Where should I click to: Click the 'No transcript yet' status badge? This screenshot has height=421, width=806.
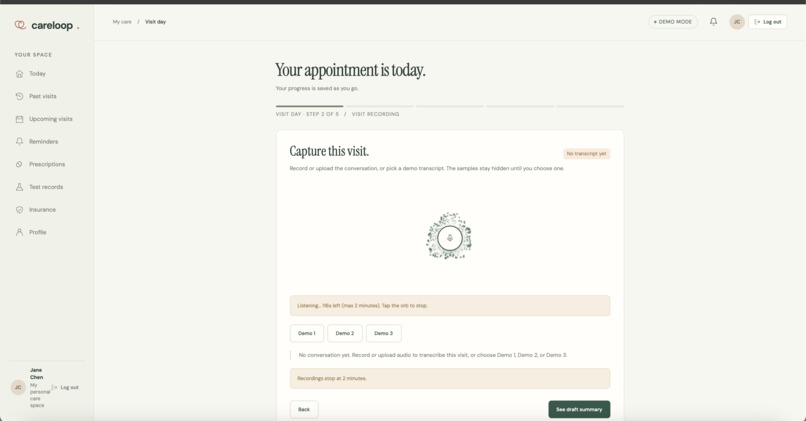587,153
